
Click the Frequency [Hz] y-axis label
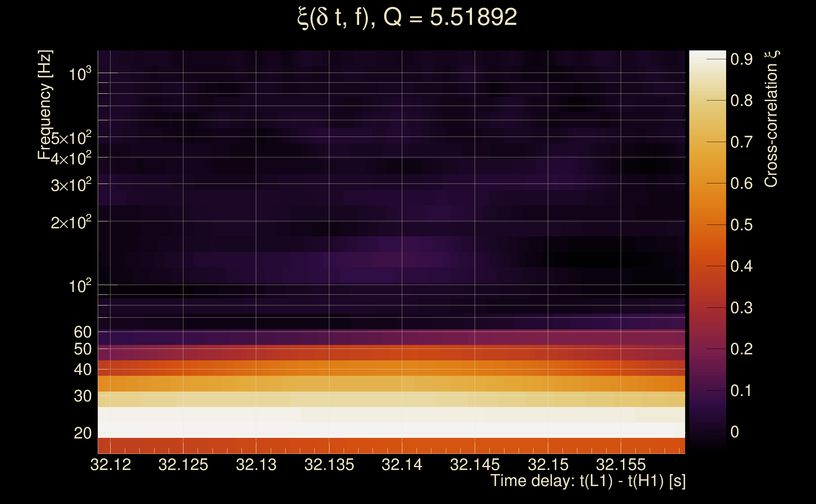pyautogui.click(x=45, y=105)
